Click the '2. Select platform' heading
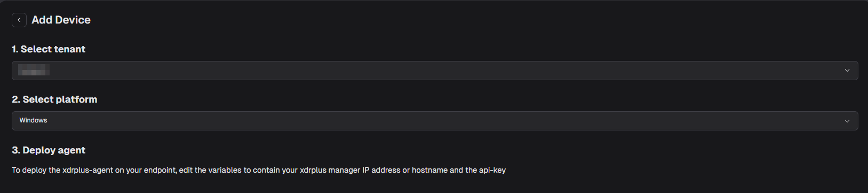The height and width of the screenshot is (193, 868). [54, 99]
